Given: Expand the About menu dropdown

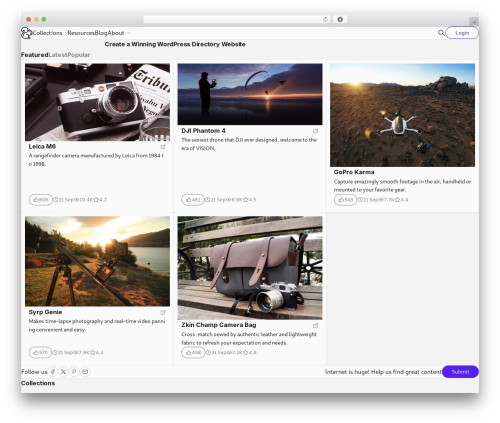Looking at the screenshot, I should (119, 33).
